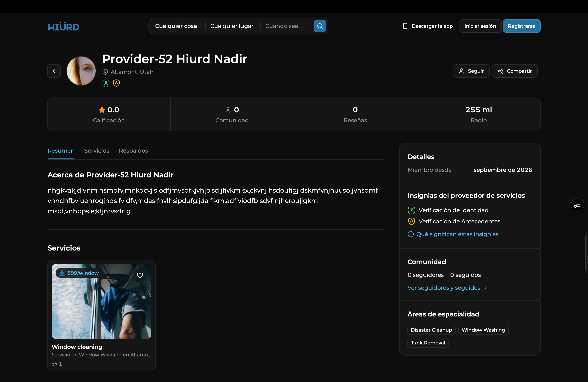Click 0 seguidores count

(x=425, y=275)
